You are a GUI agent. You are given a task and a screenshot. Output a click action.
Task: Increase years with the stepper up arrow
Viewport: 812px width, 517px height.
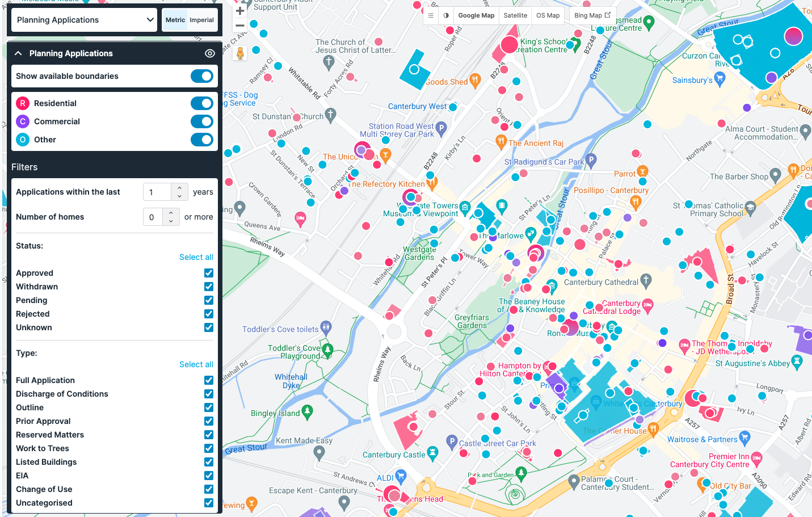pyautogui.click(x=180, y=188)
